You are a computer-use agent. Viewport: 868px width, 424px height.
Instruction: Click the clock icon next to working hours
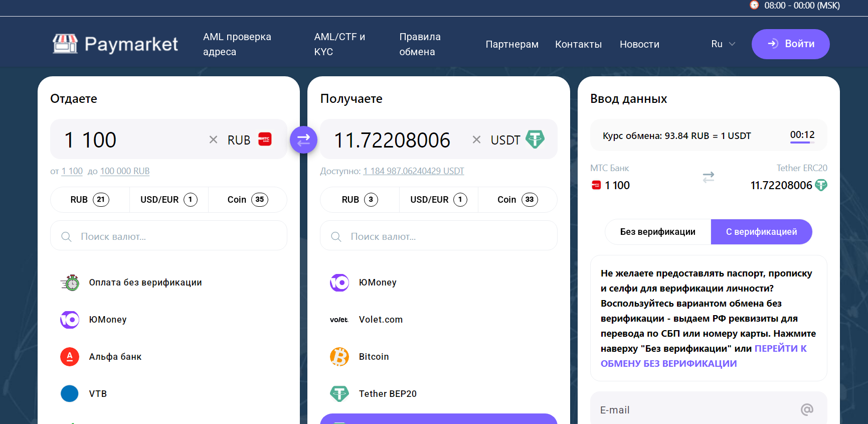point(754,5)
